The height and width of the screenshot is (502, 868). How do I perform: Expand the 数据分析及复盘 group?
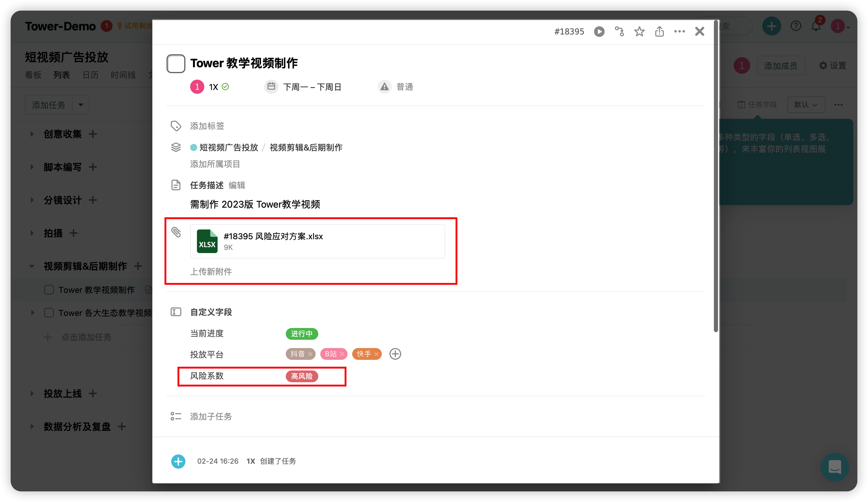coord(32,426)
